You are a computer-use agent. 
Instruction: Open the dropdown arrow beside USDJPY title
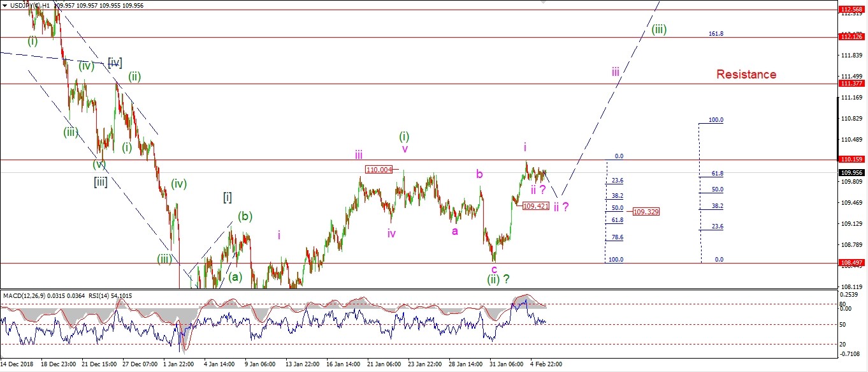tap(4, 6)
